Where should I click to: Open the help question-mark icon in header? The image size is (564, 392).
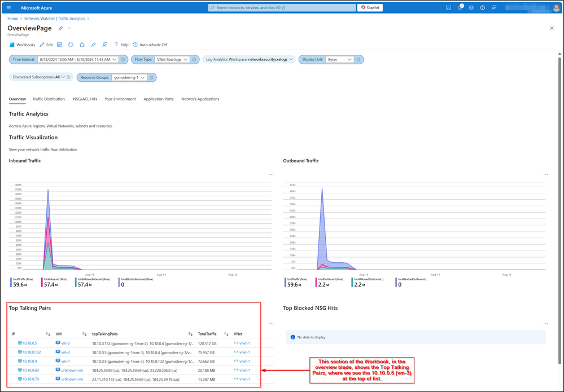(483, 7)
